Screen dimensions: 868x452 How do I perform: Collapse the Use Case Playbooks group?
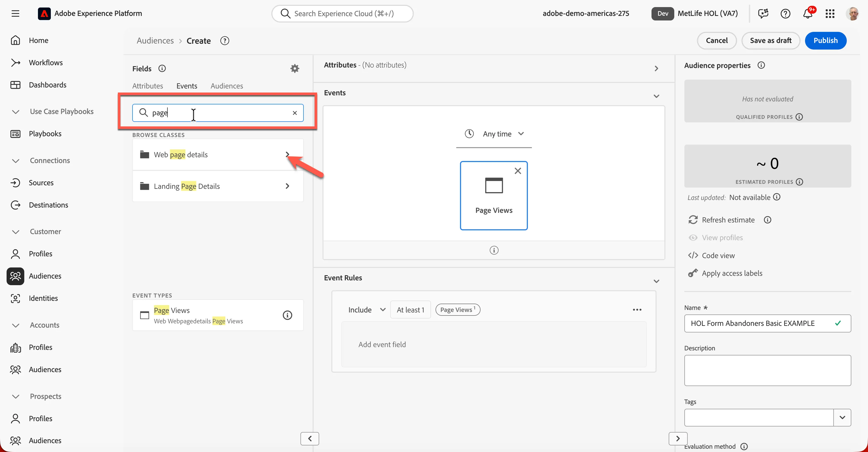pyautogui.click(x=15, y=111)
